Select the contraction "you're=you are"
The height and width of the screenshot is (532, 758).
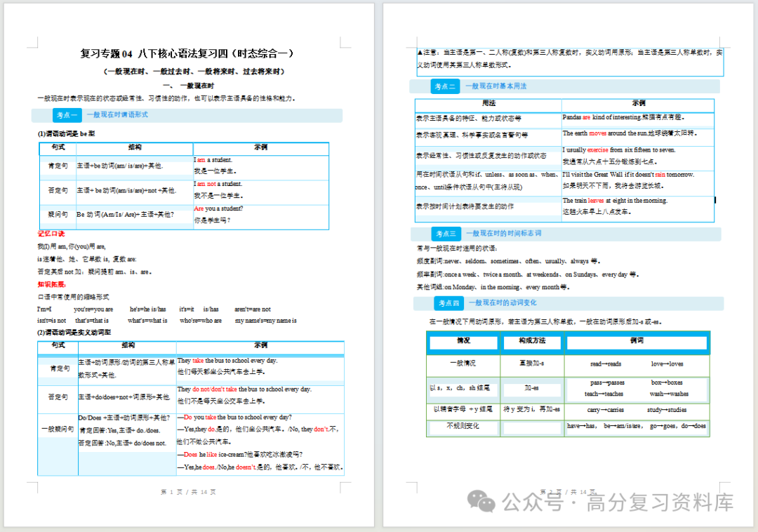pyautogui.click(x=93, y=310)
